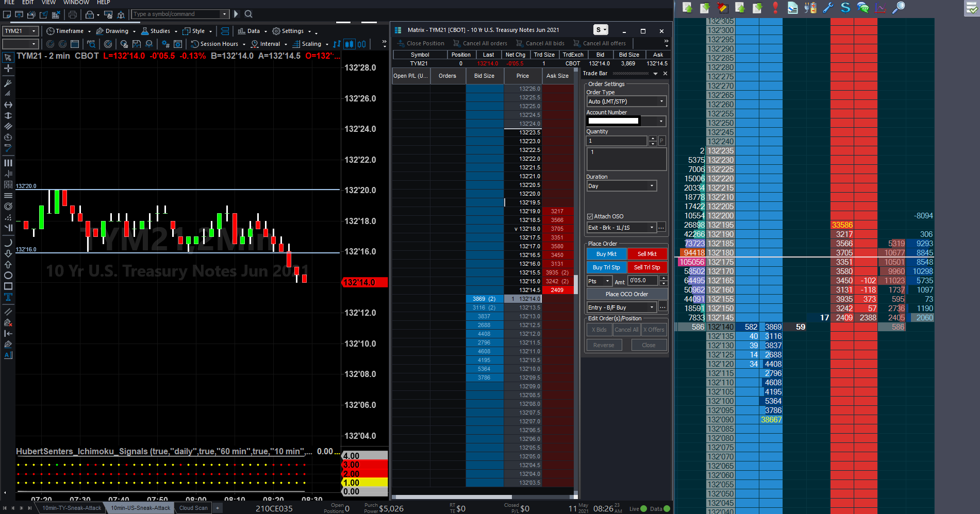Viewport: 980px width, 514px height.
Task: Click the Sell Trl Stp button
Action: (x=647, y=267)
